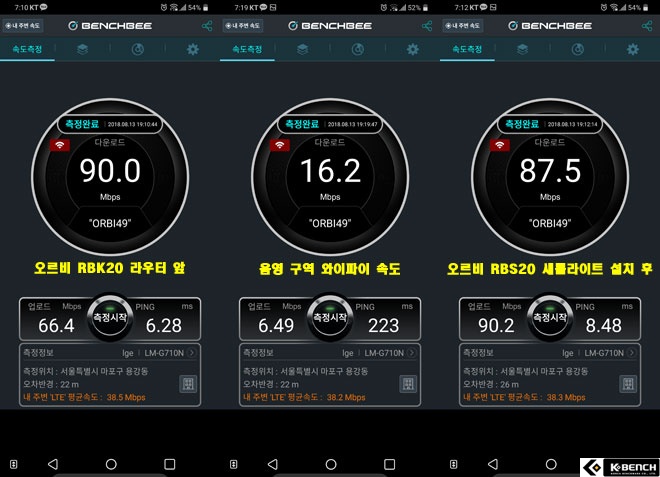Tap 오차반경 : 26 m text
This screenshot has height=477, width=660.
click(x=491, y=384)
